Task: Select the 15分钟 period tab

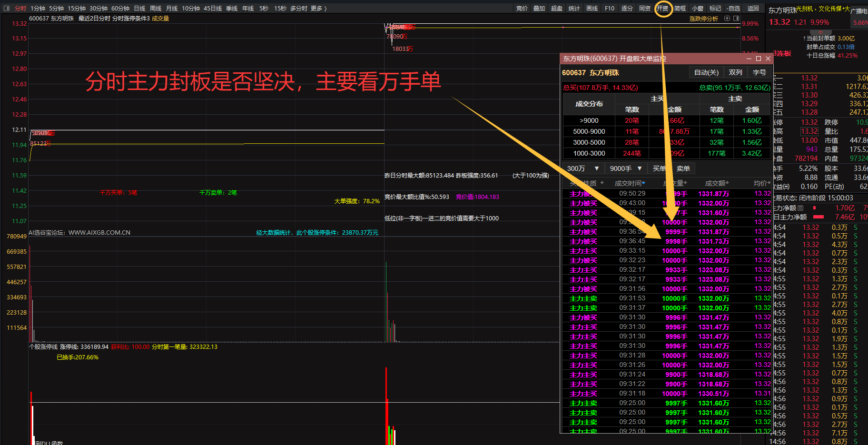Action: (x=76, y=8)
